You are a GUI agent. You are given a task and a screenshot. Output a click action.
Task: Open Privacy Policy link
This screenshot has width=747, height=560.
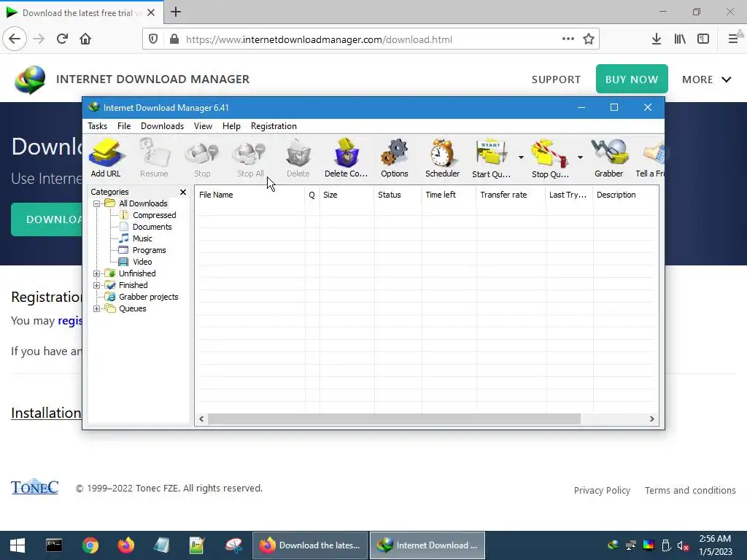coord(602,491)
